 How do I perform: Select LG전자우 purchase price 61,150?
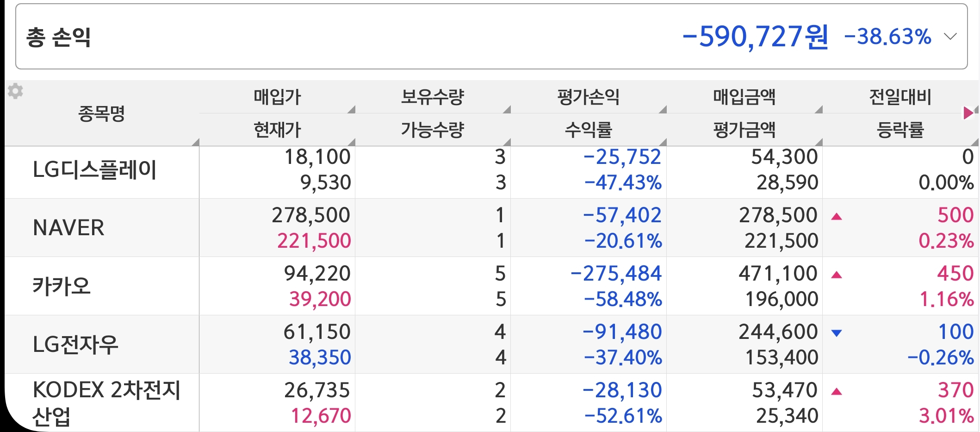coord(317,332)
